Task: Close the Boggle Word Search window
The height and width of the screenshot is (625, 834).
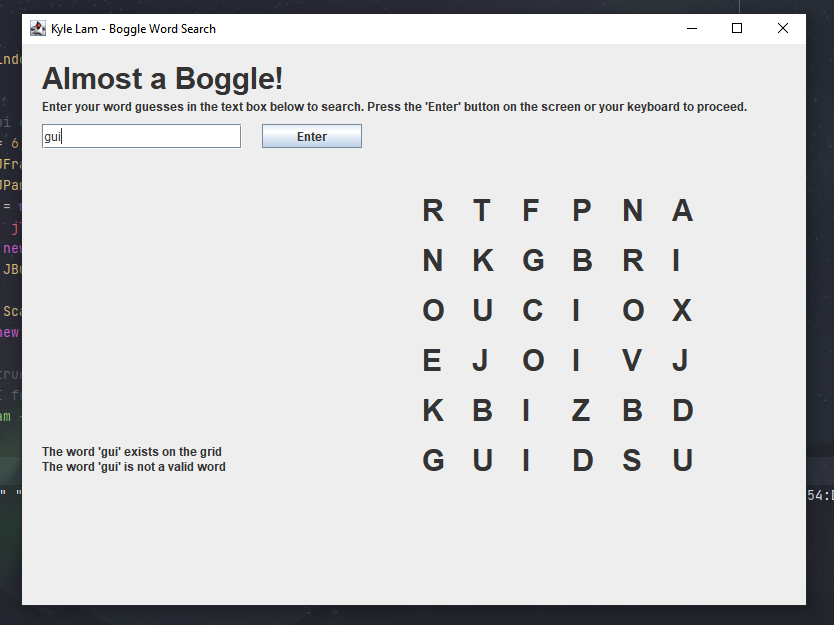Action: click(x=783, y=28)
